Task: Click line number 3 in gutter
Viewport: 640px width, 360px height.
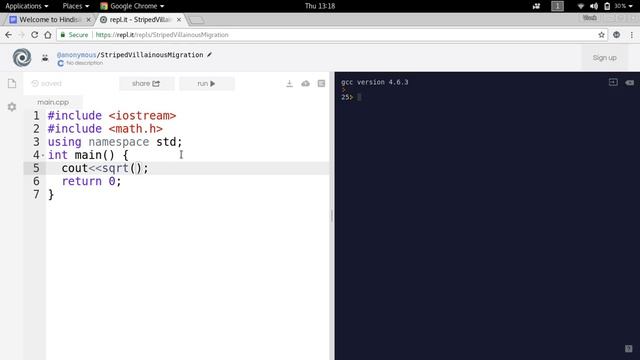Action: [x=36, y=142]
